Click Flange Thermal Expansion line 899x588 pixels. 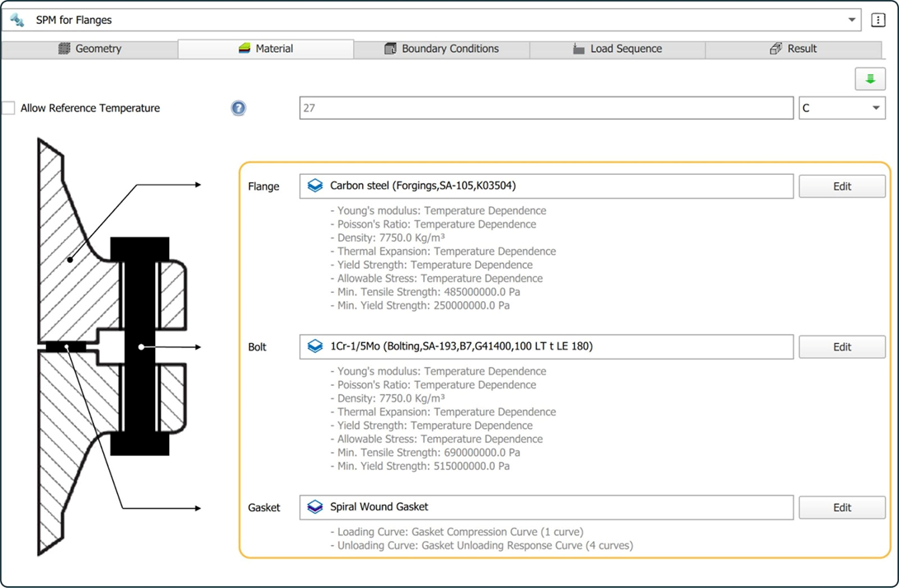click(x=443, y=251)
